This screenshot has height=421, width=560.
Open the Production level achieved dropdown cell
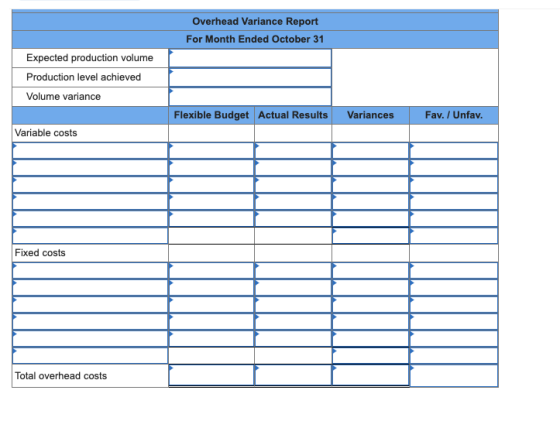pos(250,77)
